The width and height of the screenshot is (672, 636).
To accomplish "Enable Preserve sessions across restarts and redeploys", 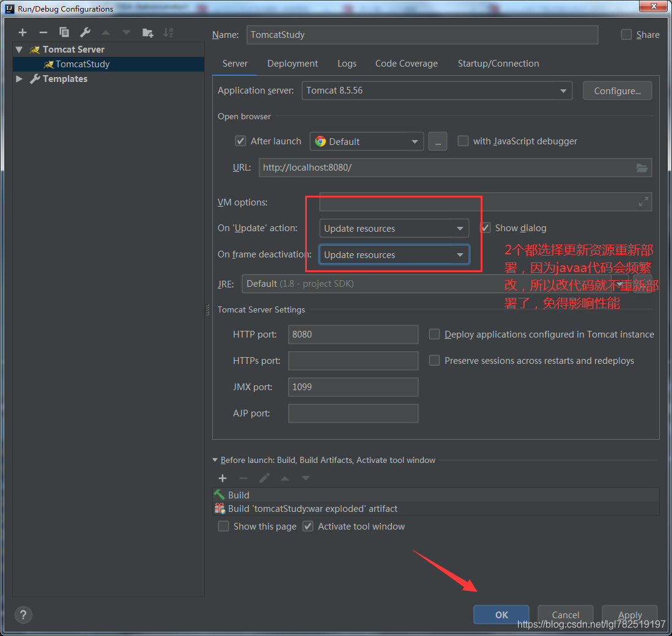I will (x=434, y=360).
